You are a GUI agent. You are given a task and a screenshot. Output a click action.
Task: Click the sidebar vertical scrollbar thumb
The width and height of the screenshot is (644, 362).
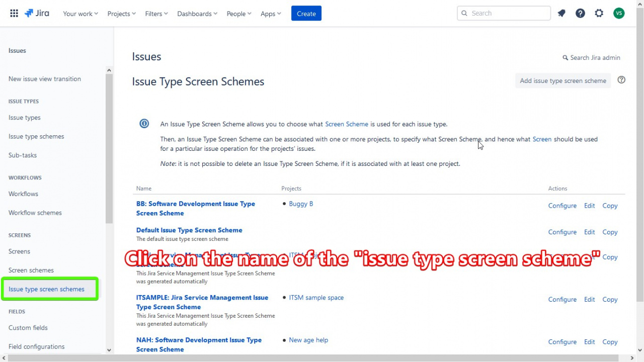(109, 149)
